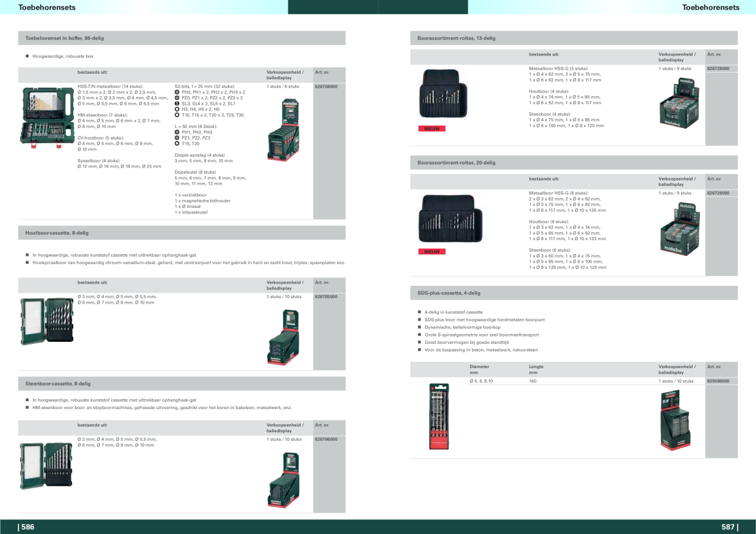Viewport: 756px width, 534px height.
Task: Click counter display image for article 626706000
Action: (283, 481)
